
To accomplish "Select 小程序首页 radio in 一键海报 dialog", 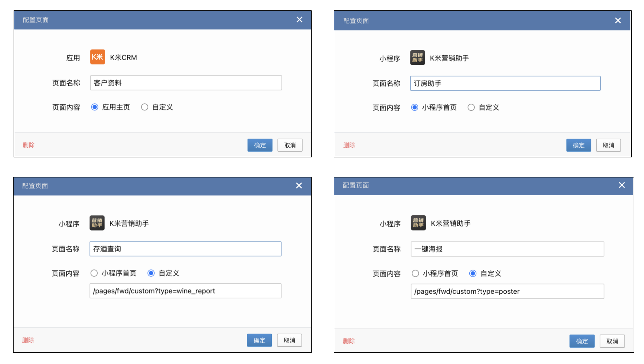I will click(x=415, y=274).
